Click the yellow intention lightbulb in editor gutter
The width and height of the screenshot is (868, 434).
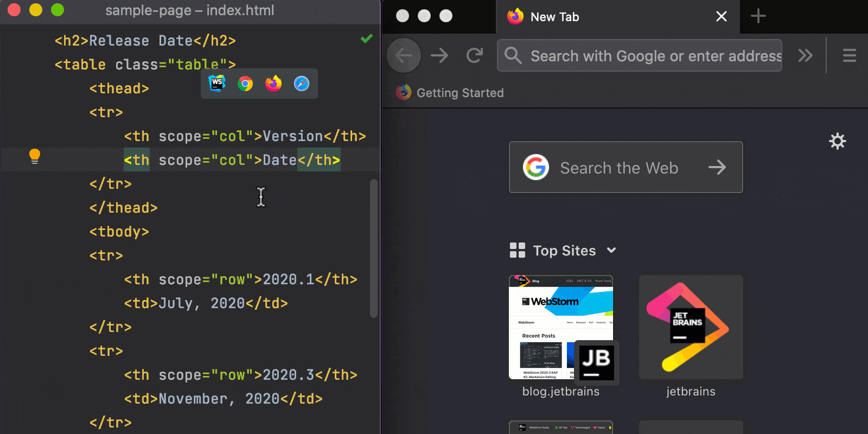click(x=35, y=156)
